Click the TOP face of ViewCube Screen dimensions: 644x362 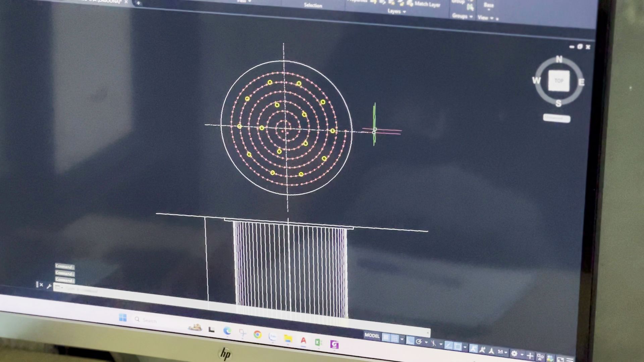tap(558, 81)
